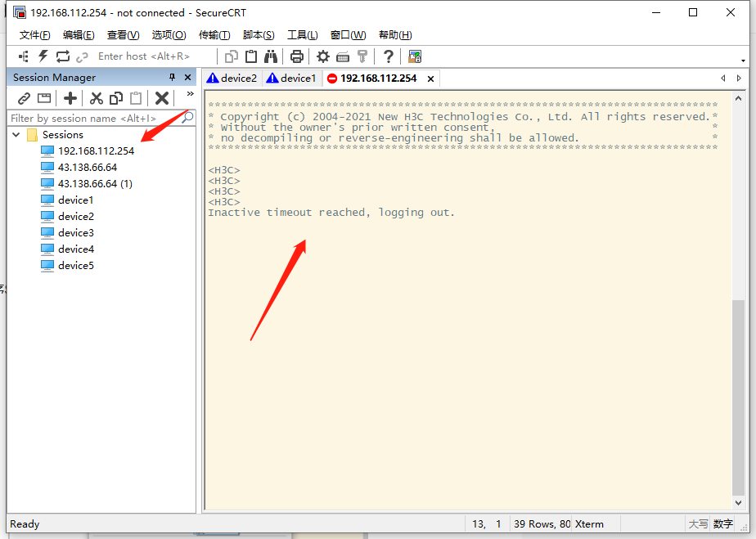Close the 192.168.112.254 tab
Viewport: 756px width, 539px height.
[430, 79]
